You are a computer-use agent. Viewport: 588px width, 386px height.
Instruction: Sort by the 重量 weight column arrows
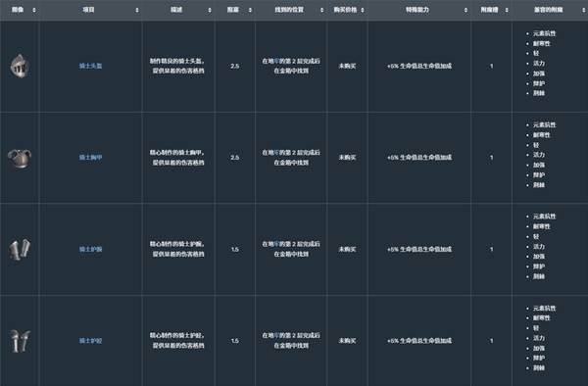point(250,10)
